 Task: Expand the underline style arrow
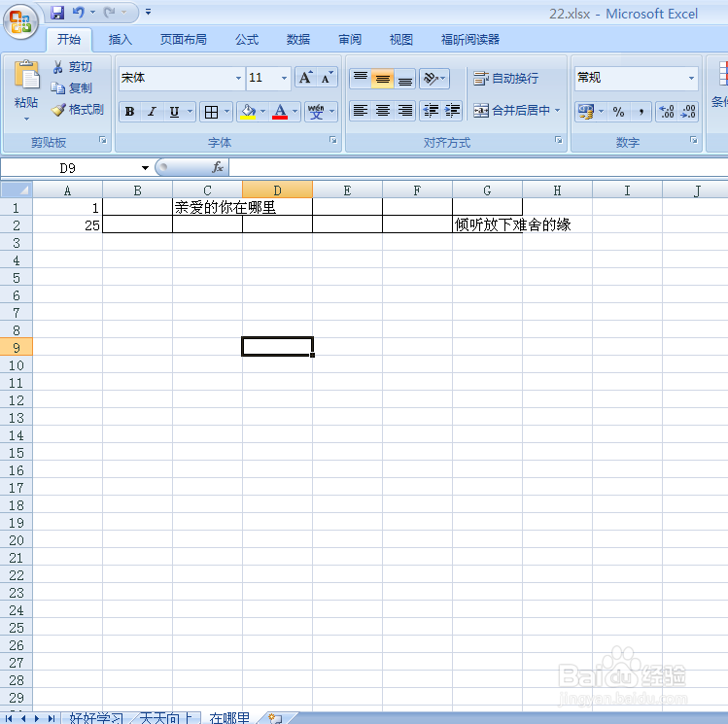click(190, 112)
